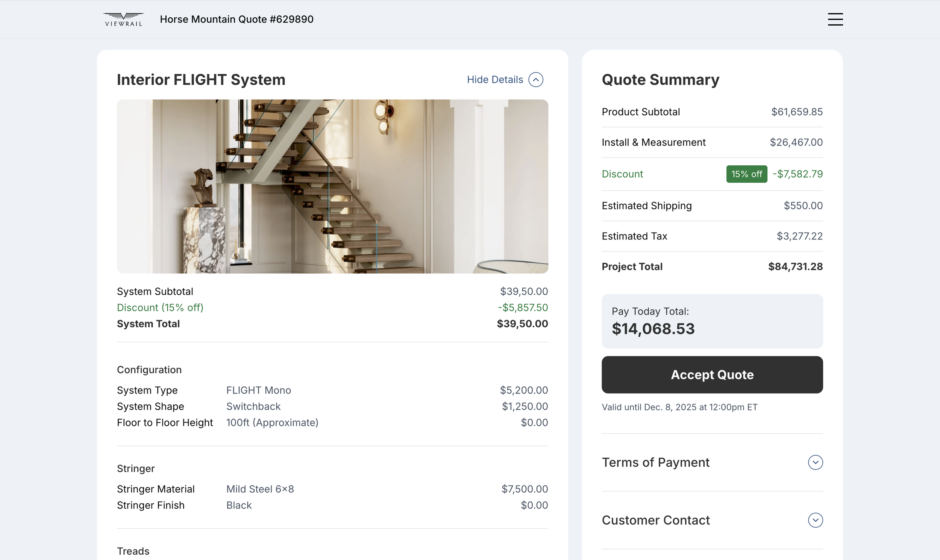Open the hamburger menu icon

pyautogui.click(x=835, y=19)
